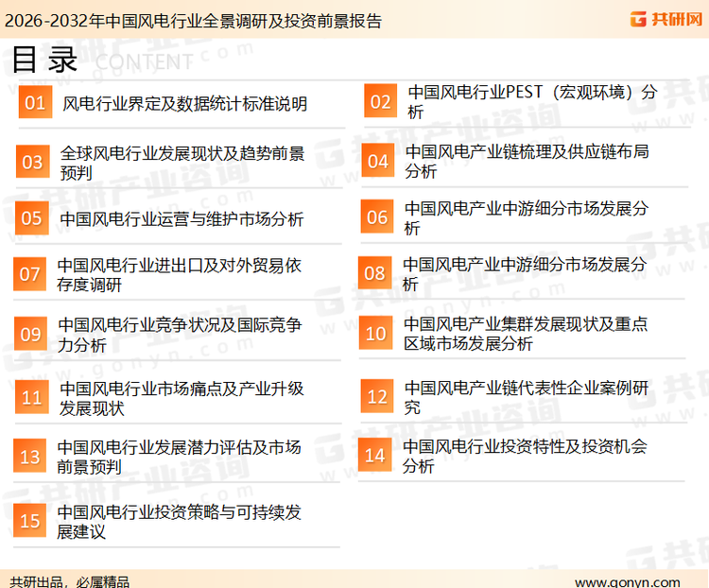The height and width of the screenshot is (588, 709).
Task: Select the orange 04 chapter number box
Action: (x=378, y=161)
